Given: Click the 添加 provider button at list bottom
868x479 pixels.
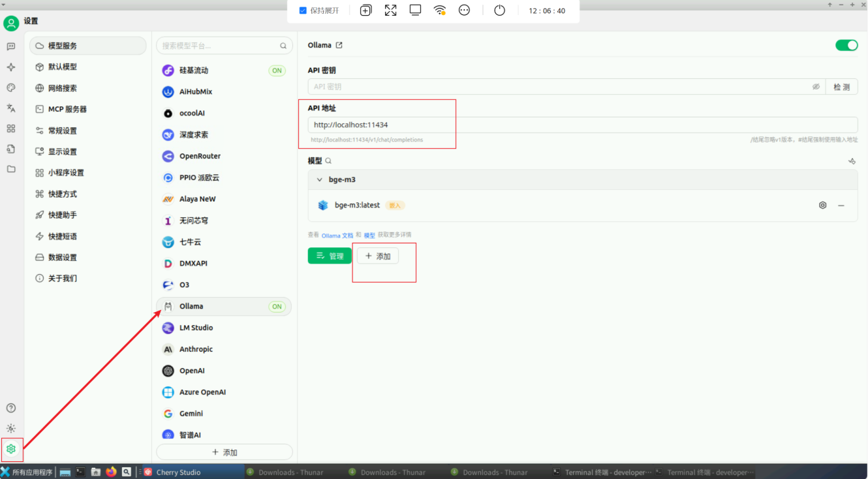Looking at the screenshot, I should click(x=225, y=452).
